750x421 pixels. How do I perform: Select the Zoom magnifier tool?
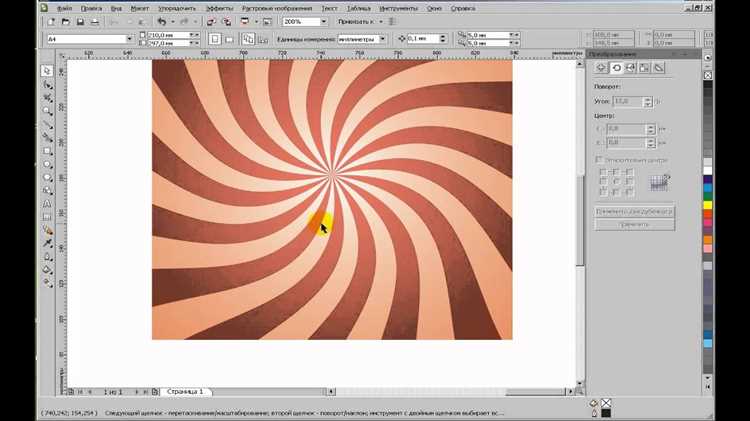click(x=46, y=111)
